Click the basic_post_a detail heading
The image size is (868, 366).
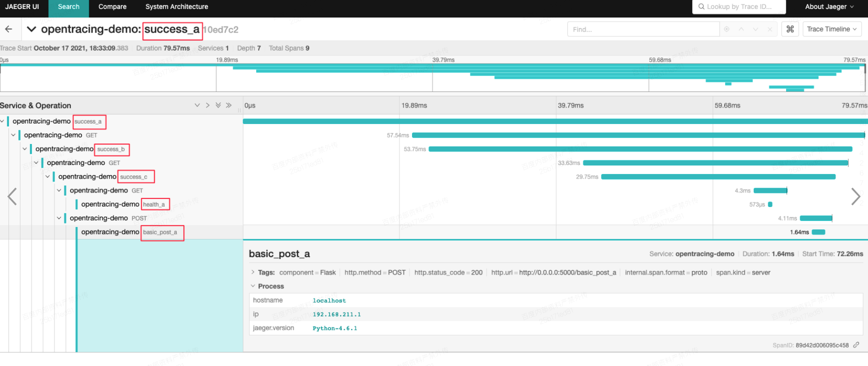point(279,253)
